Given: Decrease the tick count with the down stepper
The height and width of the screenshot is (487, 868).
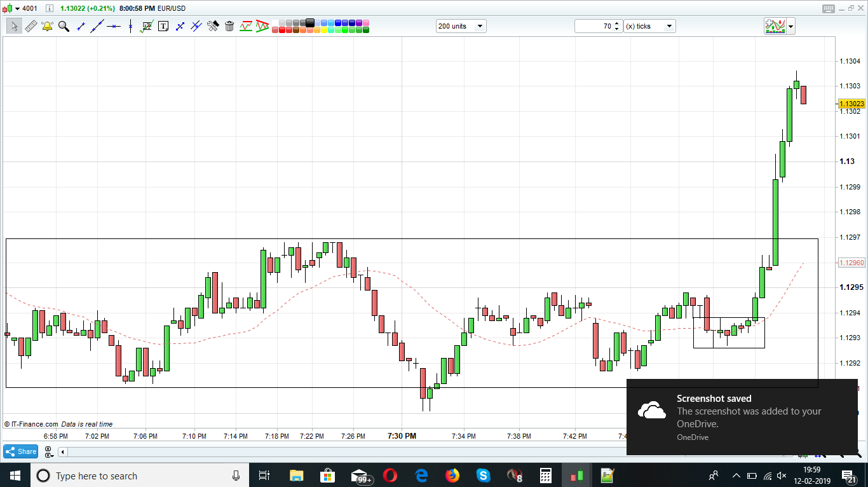Looking at the screenshot, I should pyautogui.click(x=616, y=29).
